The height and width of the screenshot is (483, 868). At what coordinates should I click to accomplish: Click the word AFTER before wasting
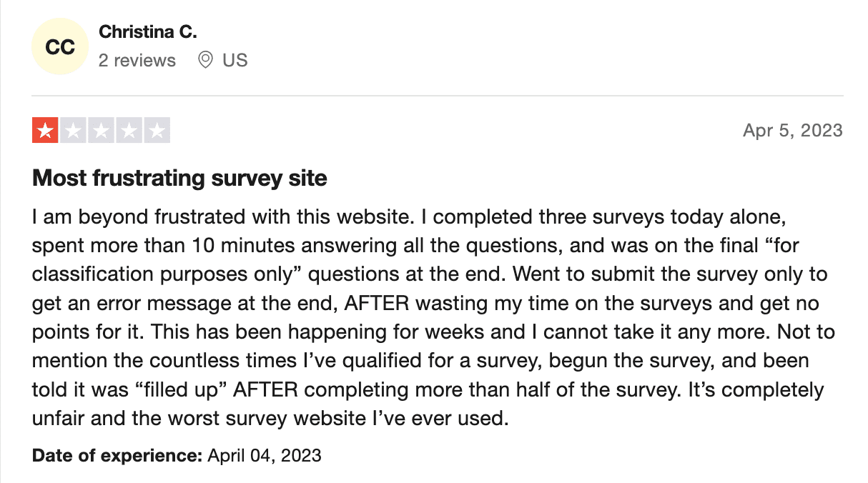377,304
